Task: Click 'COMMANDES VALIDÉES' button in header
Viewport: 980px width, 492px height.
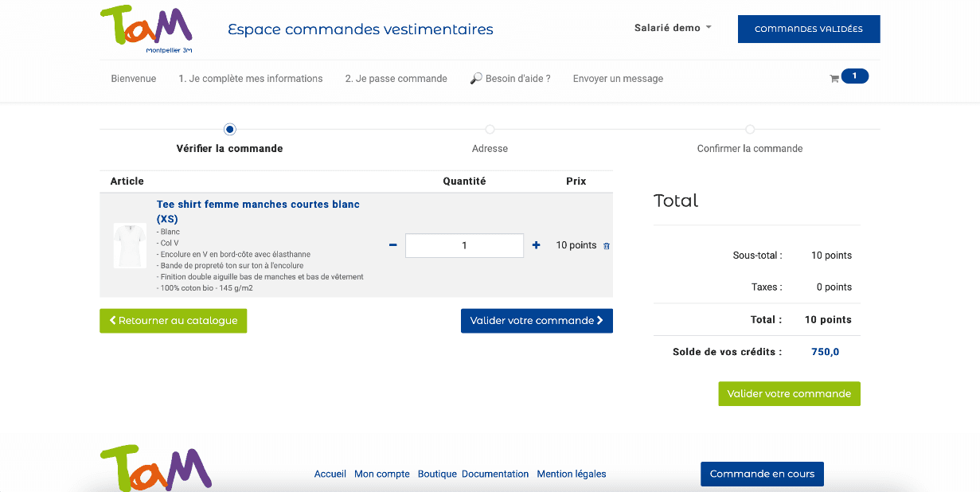Action: coord(808,29)
